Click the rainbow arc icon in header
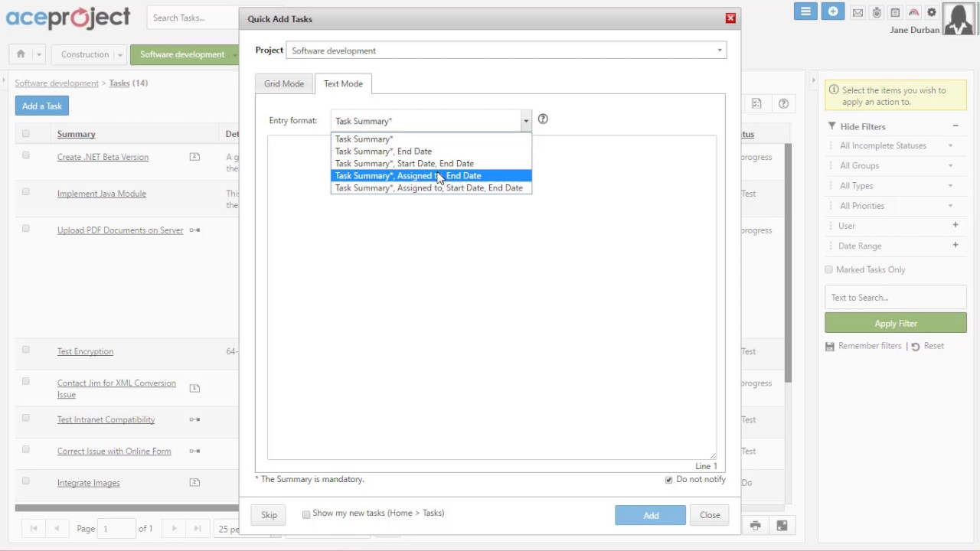Screen dimensions: 980x551 coord(913,12)
